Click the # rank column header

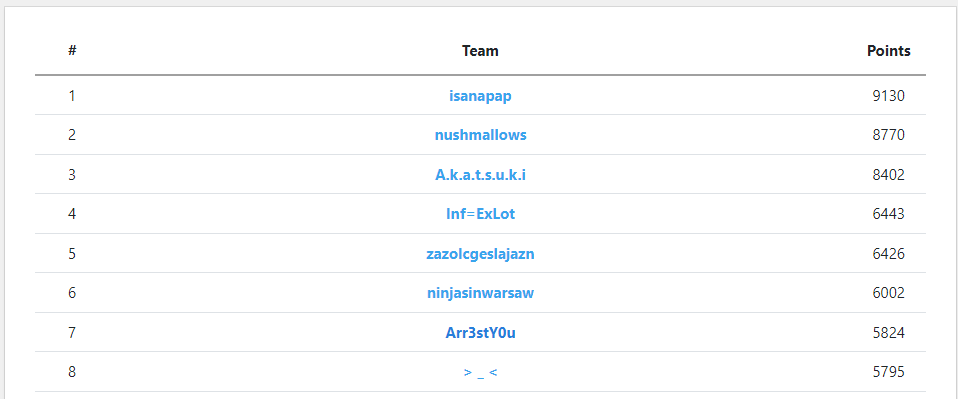pyautogui.click(x=72, y=50)
